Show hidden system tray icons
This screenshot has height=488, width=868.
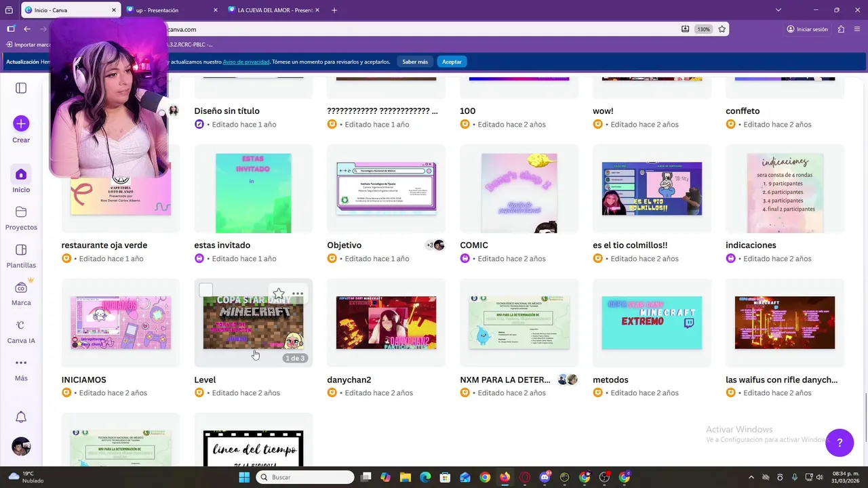[x=751, y=477]
